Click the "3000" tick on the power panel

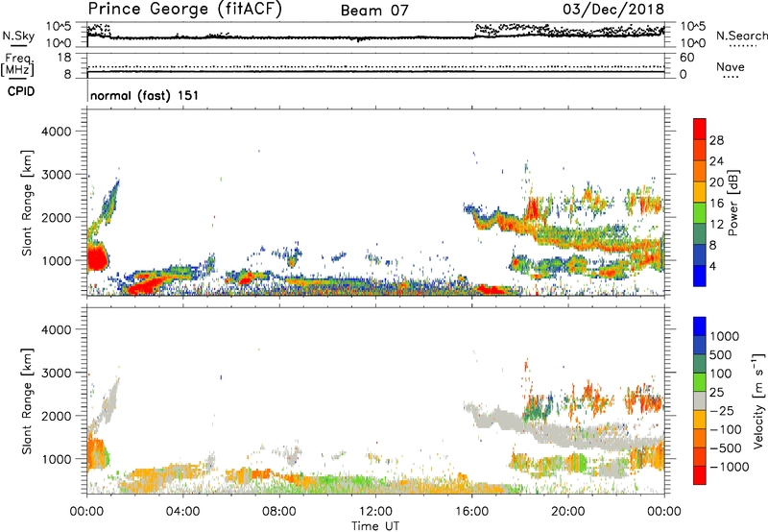tap(56, 175)
